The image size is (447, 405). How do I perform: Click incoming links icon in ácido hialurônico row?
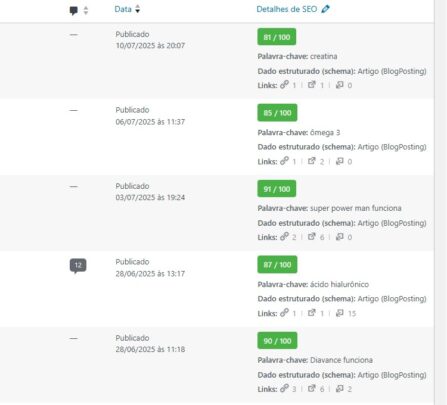coord(339,313)
